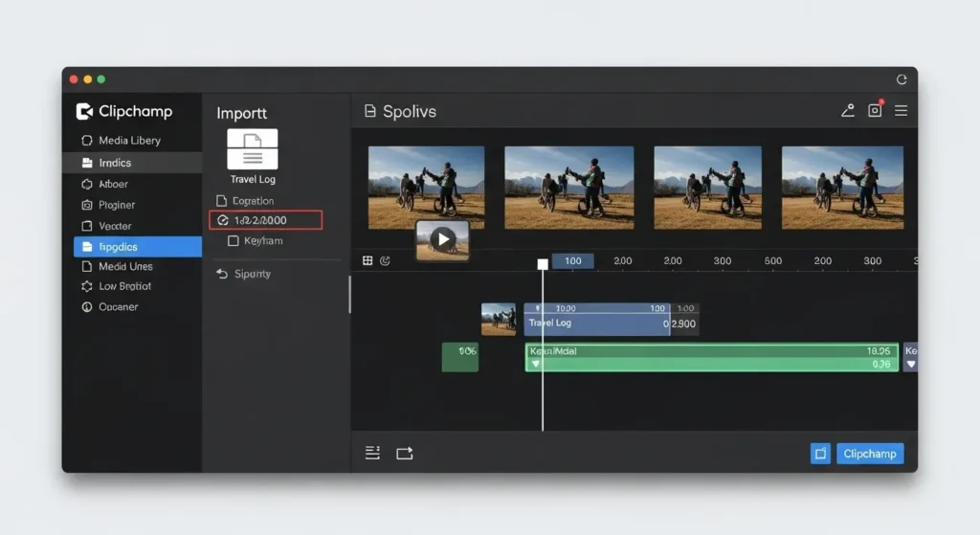980x535 pixels.
Task: Click the export share icon at bottom
Action: 405,453
